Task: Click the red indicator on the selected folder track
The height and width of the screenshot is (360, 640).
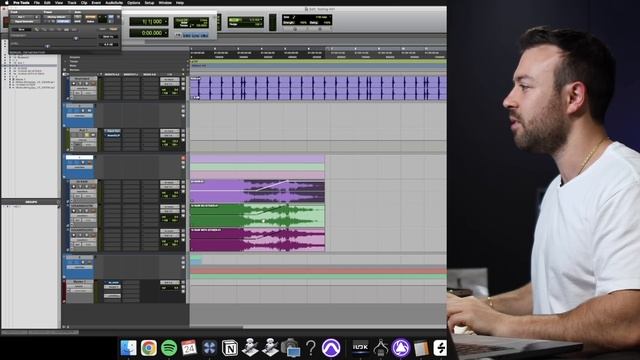Action: click(x=183, y=158)
